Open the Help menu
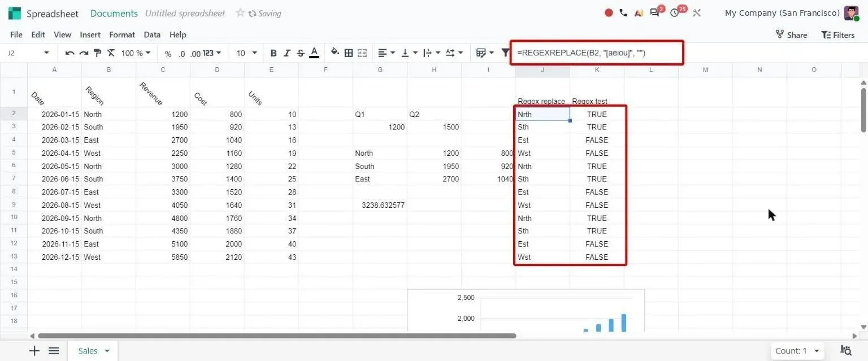Image resolution: width=868 pixels, height=361 pixels. click(177, 34)
